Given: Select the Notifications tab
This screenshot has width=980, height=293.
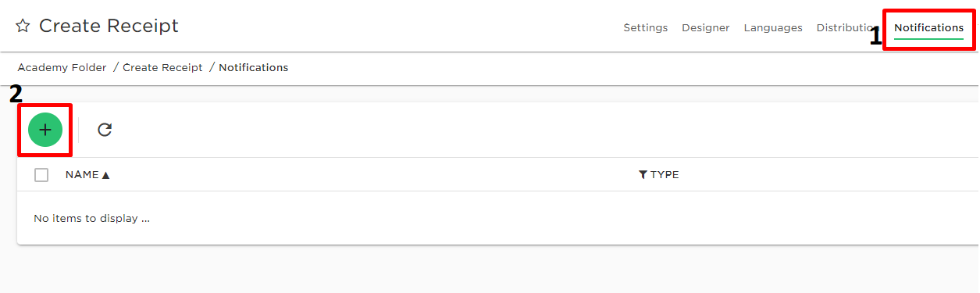Looking at the screenshot, I should coord(928,27).
